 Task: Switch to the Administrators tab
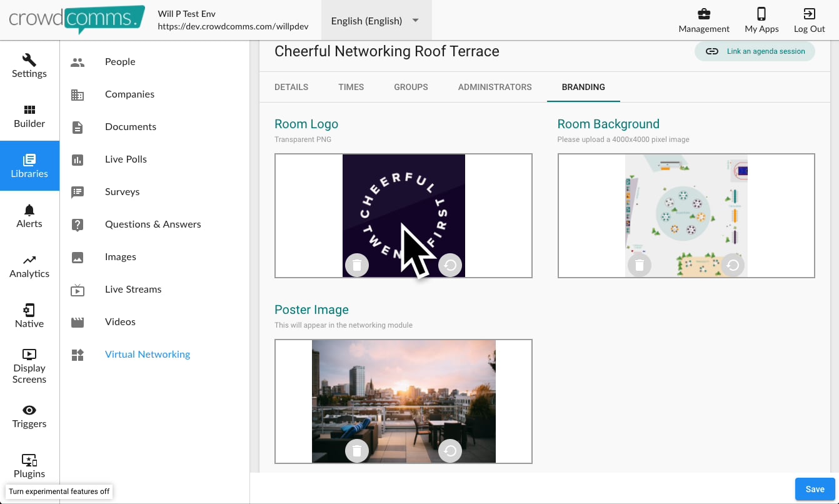[x=495, y=87]
